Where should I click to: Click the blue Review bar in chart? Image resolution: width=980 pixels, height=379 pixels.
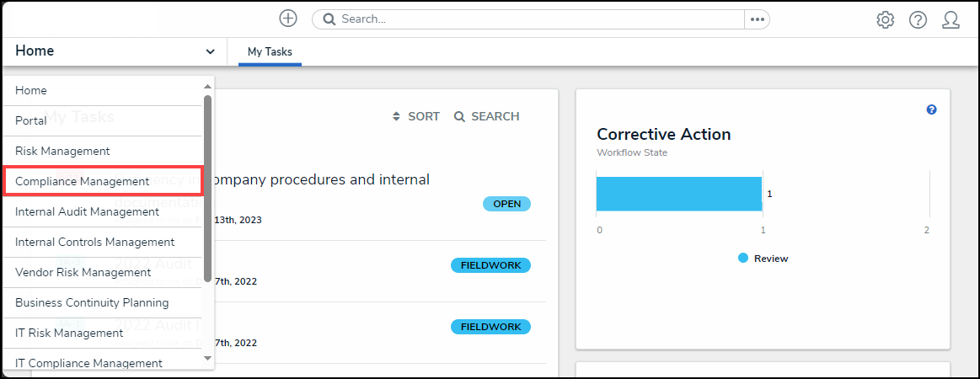coord(678,194)
